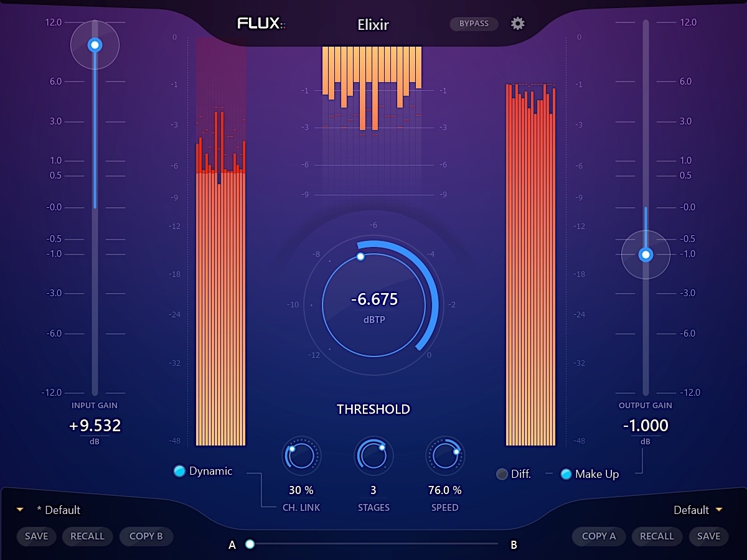747x560 pixels.
Task: Click the right Default preset name
Action: coord(692,510)
